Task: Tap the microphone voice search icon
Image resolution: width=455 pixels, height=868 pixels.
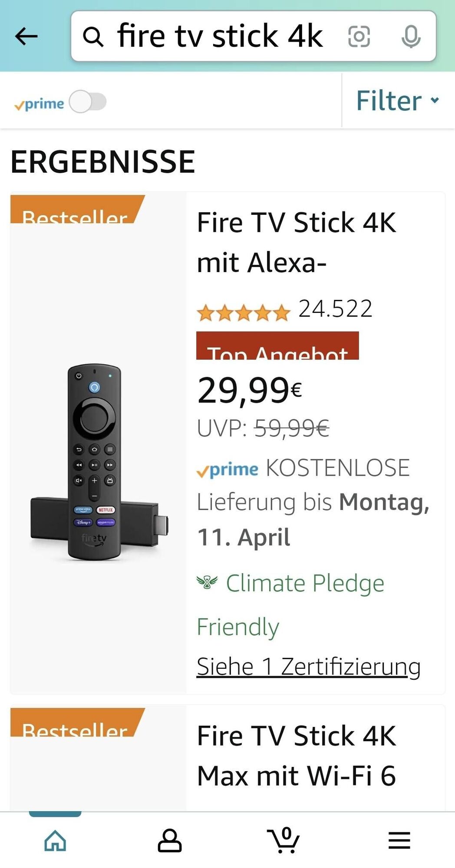Action: [410, 36]
